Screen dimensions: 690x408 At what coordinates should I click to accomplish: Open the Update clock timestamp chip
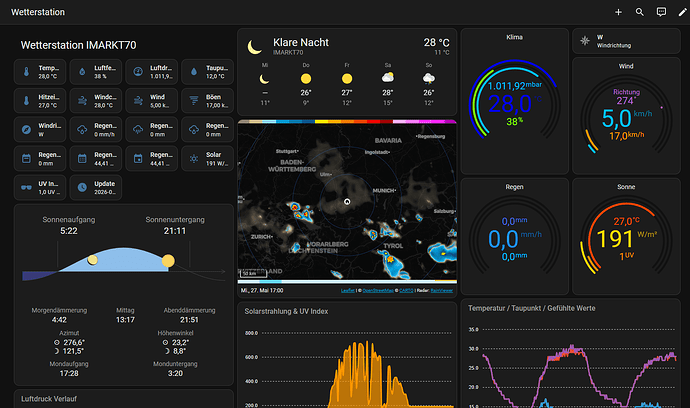(x=95, y=187)
